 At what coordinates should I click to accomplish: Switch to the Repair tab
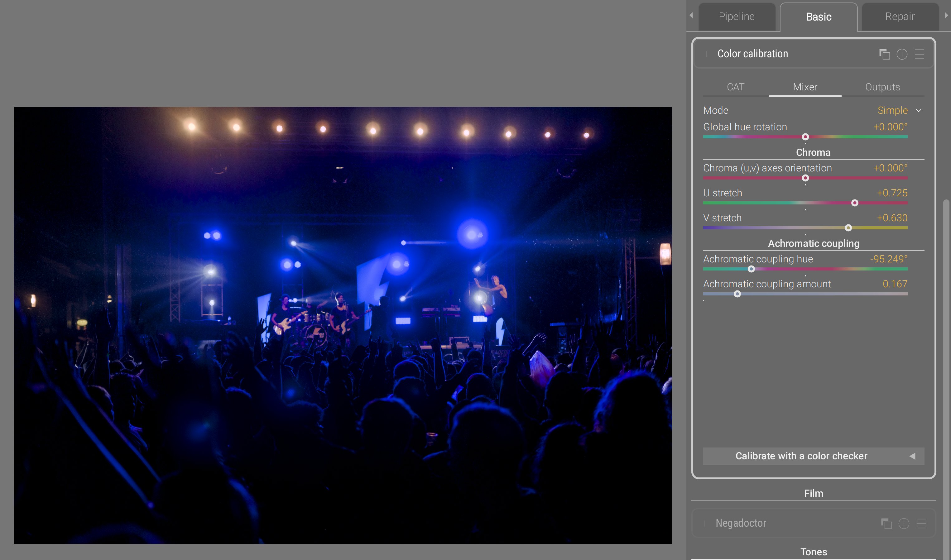click(x=900, y=17)
